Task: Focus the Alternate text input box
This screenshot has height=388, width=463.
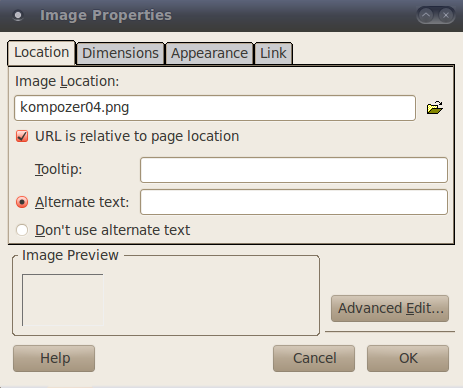Action: click(x=294, y=202)
